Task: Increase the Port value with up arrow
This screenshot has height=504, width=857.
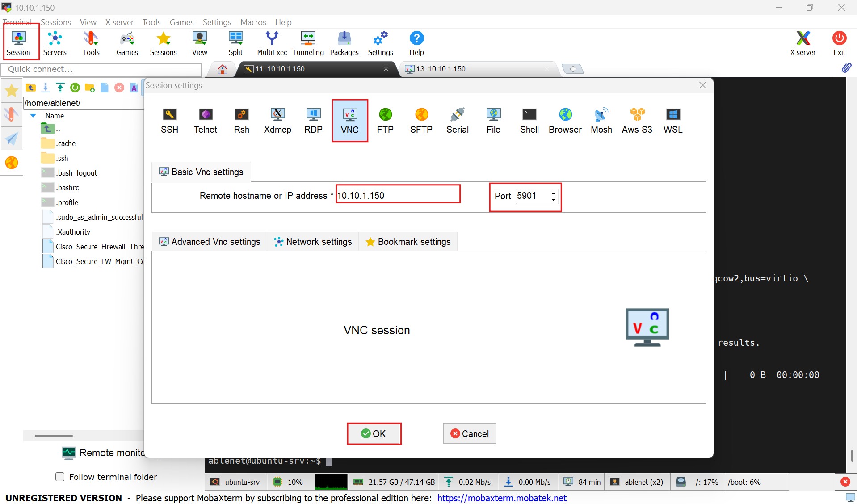Action: tap(553, 193)
